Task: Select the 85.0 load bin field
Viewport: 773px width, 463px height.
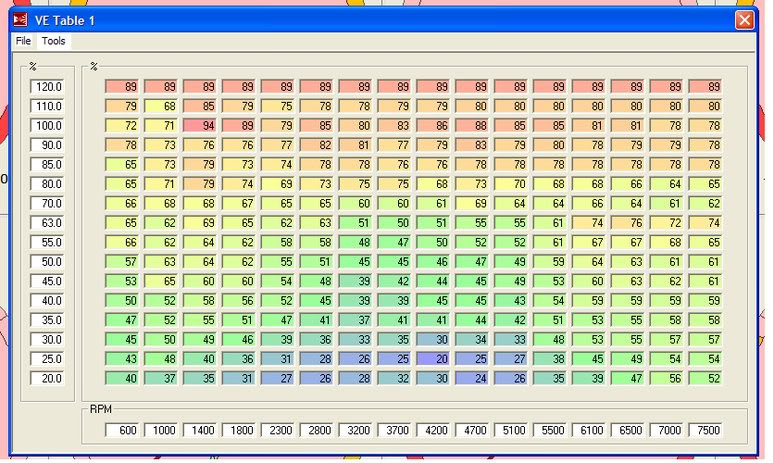Action: (x=47, y=165)
